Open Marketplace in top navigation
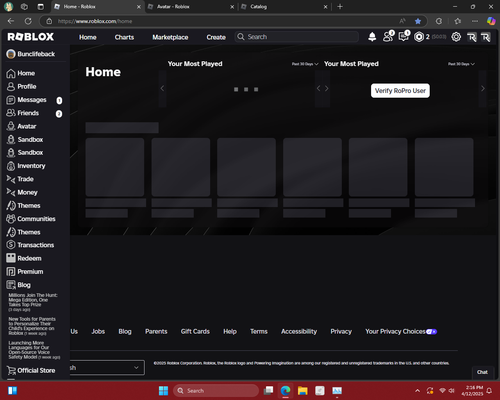This screenshot has width=500, height=400. (170, 37)
